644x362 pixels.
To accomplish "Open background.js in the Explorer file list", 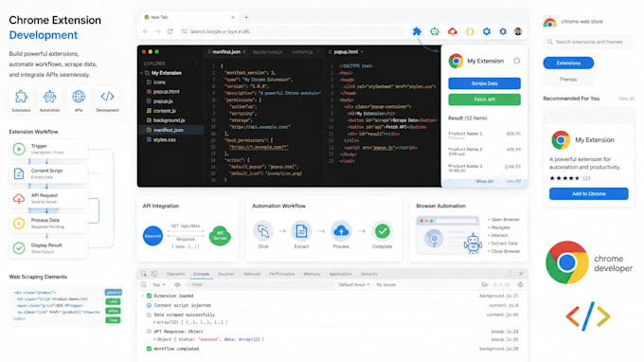I will tap(169, 120).
